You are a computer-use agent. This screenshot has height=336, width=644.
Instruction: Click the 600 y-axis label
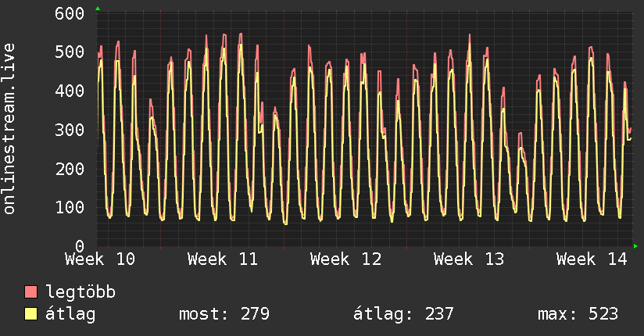[70, 13]
